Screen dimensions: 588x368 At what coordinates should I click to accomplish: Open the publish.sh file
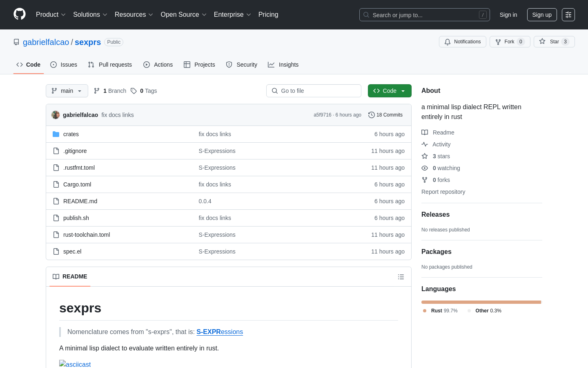point(76,218)
